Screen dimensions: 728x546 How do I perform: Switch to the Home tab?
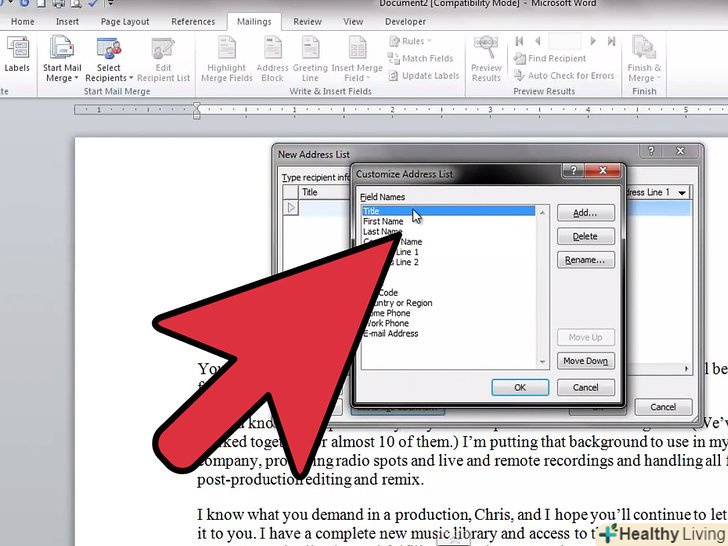click(22, 22)
